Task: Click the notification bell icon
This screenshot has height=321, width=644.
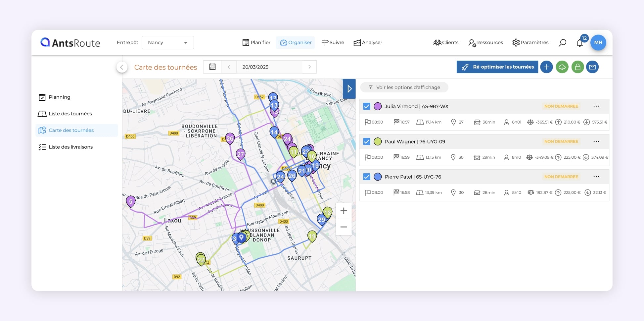Action: click(579, 43)
